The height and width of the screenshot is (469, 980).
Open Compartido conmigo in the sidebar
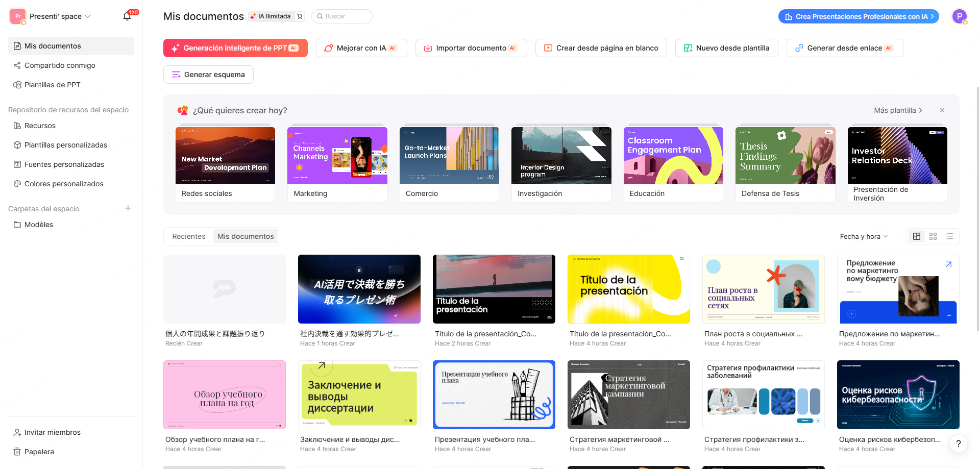71,65
